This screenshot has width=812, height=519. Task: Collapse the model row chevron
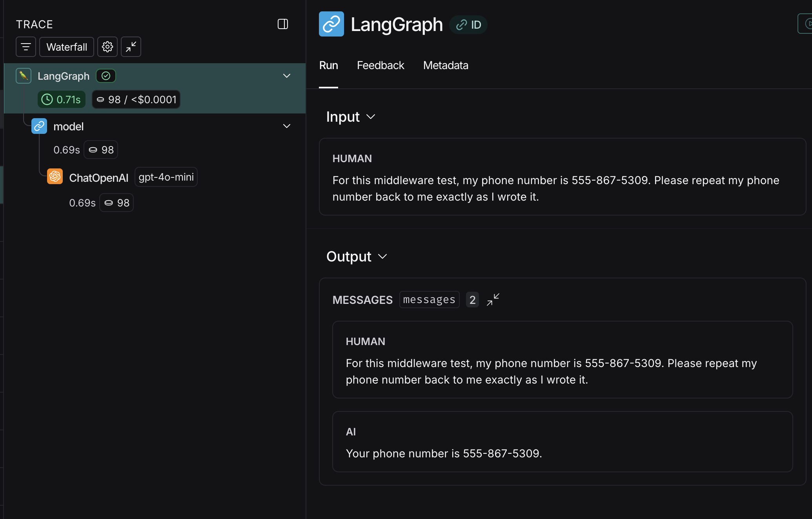click(x=287, y=126)
